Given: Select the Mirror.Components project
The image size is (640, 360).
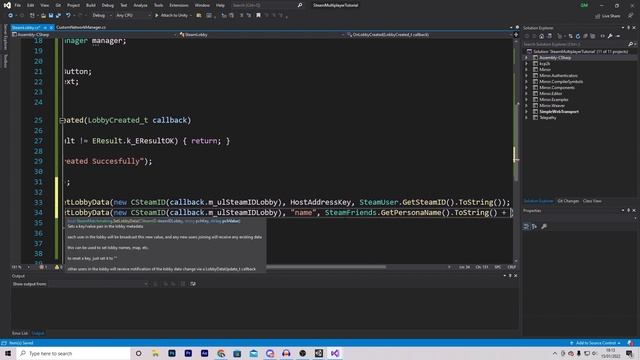Looking at the screenshot, I should tap(557, 88).
